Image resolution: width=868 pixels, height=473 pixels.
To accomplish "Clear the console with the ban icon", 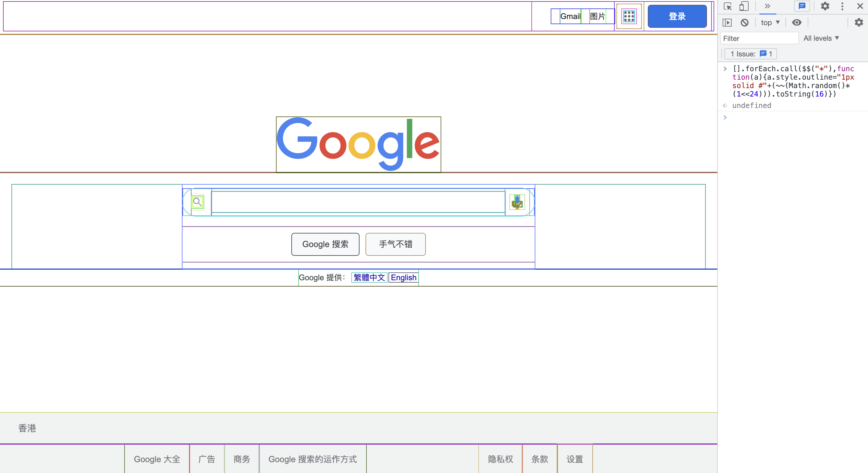I will (744, 23).
